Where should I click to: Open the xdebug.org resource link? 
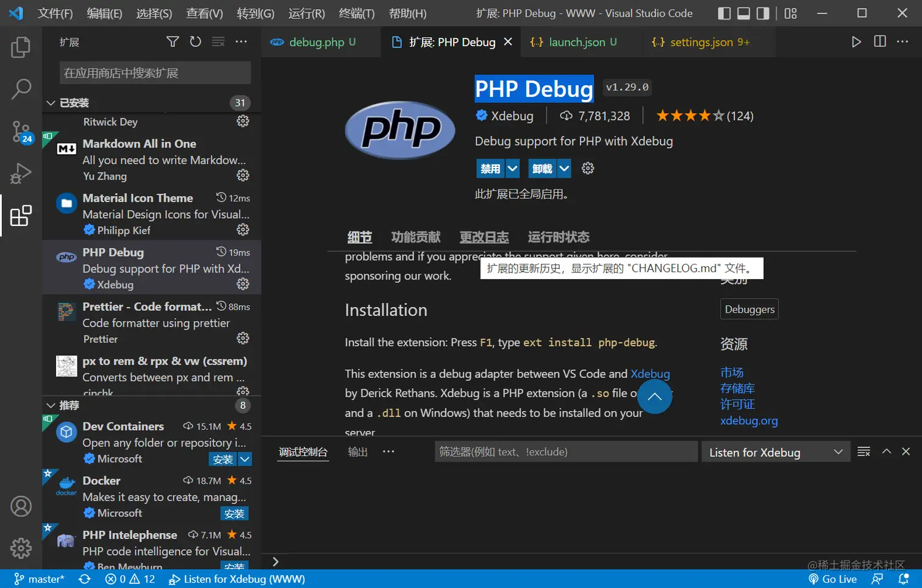tap(749, 420)
